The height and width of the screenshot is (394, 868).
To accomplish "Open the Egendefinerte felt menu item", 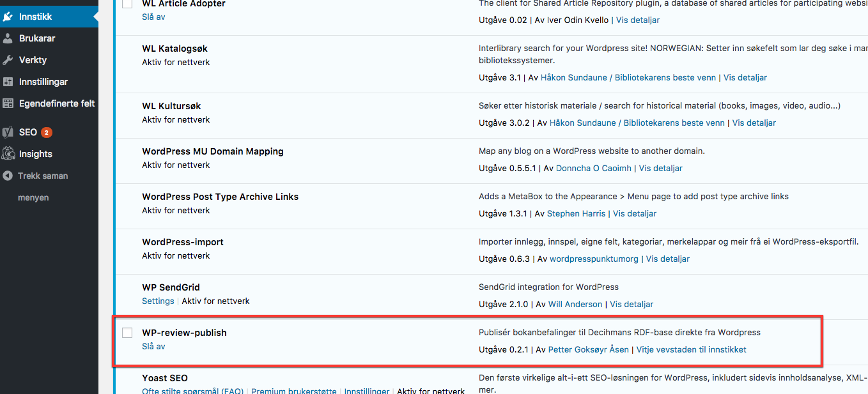I will pyautogui.click(x=49, y=103).
